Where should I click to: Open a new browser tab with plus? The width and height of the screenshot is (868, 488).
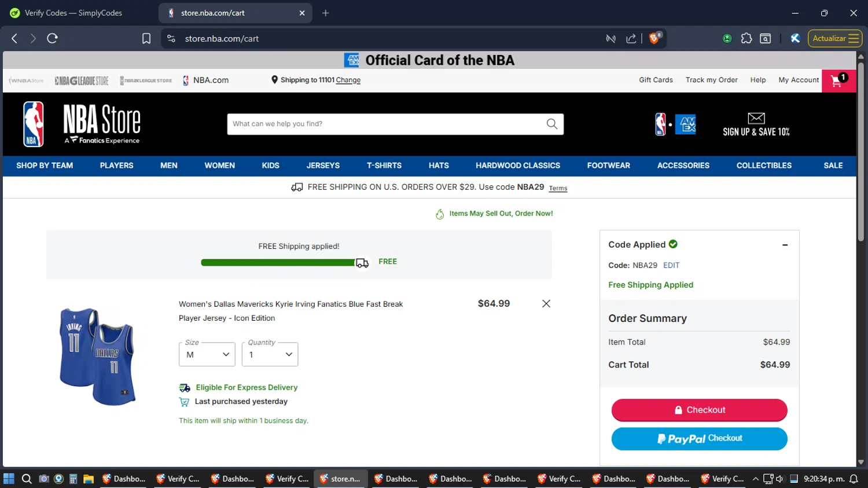pyautogui.click(x=326, y=13)
